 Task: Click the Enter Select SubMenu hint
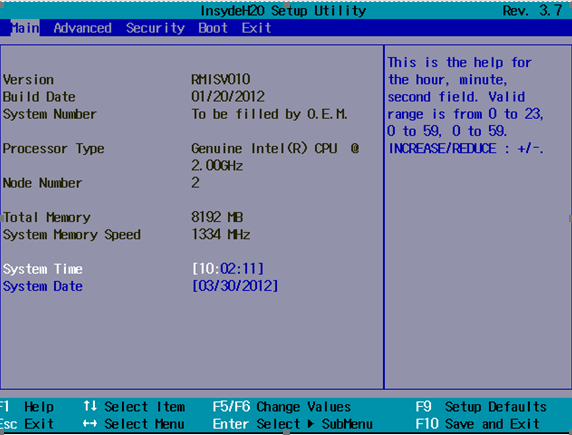point(293,424)
